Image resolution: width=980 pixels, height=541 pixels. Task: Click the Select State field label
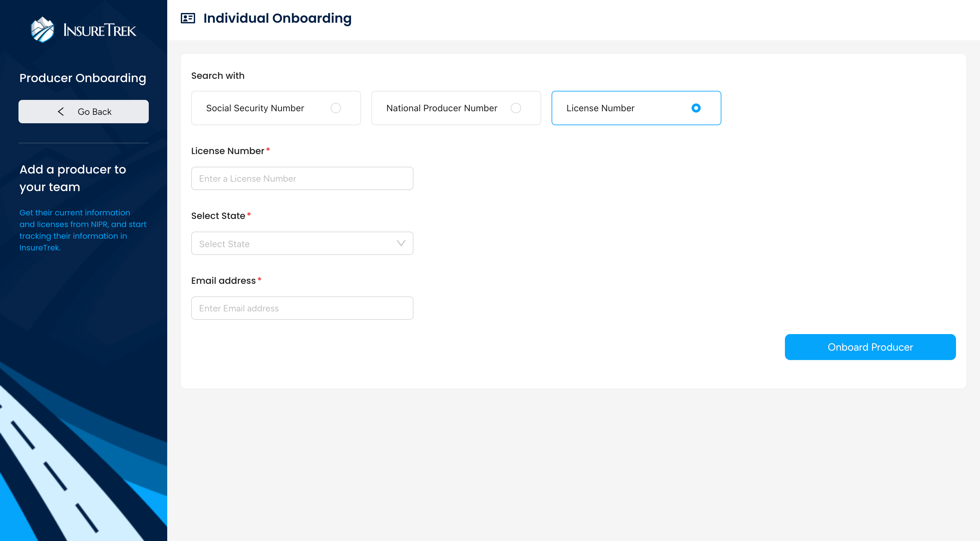point(217,216)
